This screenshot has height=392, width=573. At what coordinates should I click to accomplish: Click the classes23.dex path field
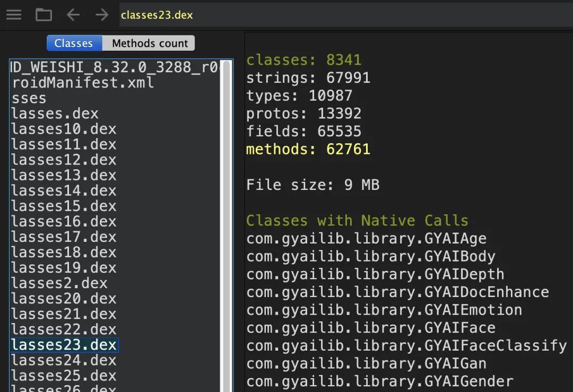coord(346,15)
